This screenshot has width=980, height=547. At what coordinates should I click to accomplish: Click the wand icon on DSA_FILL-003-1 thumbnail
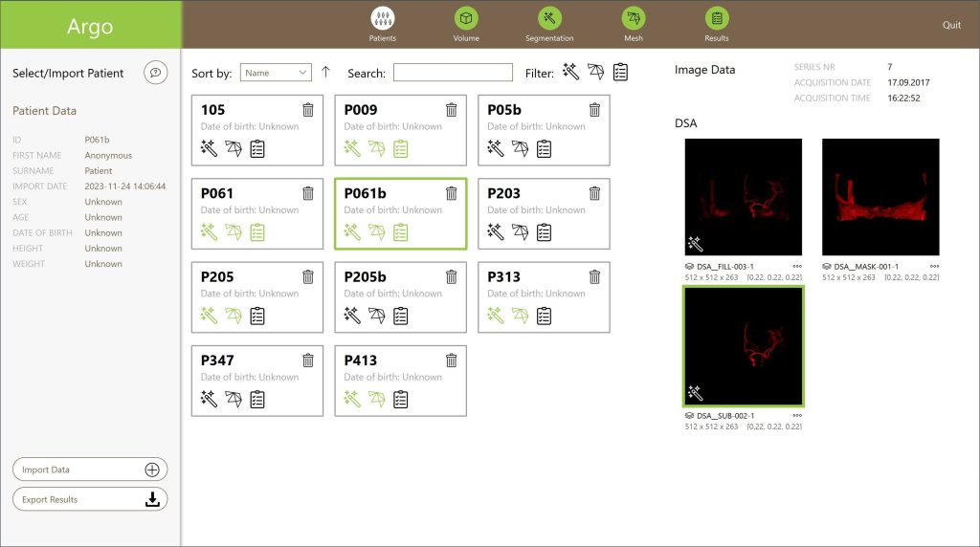click(x=695, y=244)
